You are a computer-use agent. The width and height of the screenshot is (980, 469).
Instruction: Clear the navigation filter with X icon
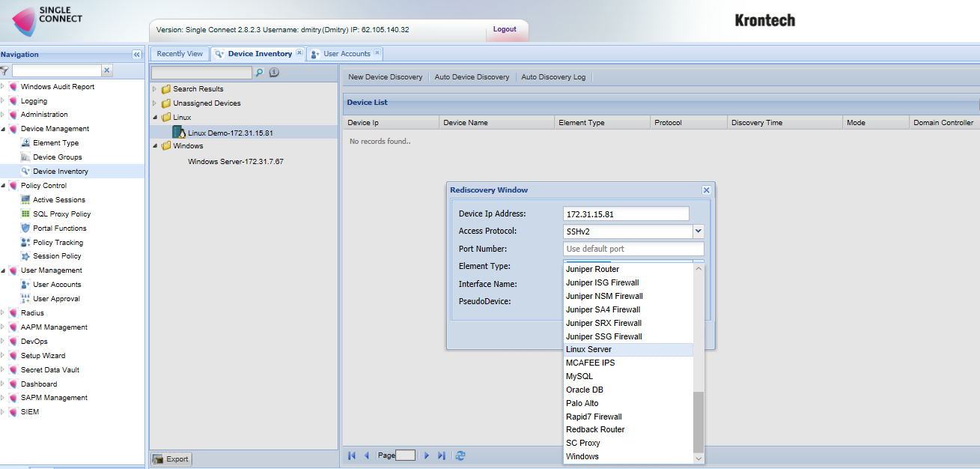click(106, 70)
